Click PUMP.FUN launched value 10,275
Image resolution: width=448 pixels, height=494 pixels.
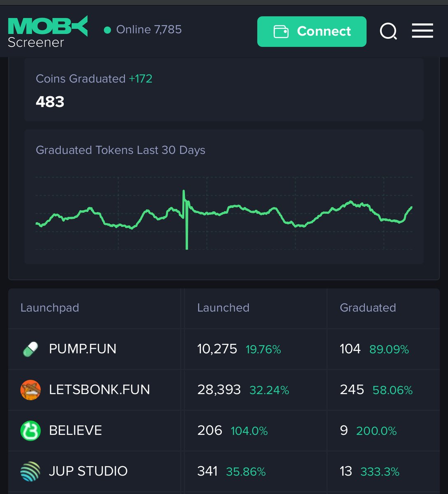click(x=217, y=349)
